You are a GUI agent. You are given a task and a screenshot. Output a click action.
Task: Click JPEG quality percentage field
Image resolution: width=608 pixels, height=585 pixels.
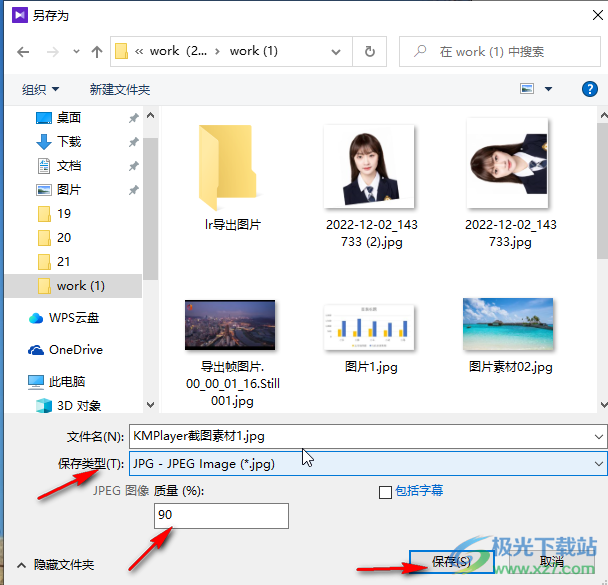click(x=221, y=516)
